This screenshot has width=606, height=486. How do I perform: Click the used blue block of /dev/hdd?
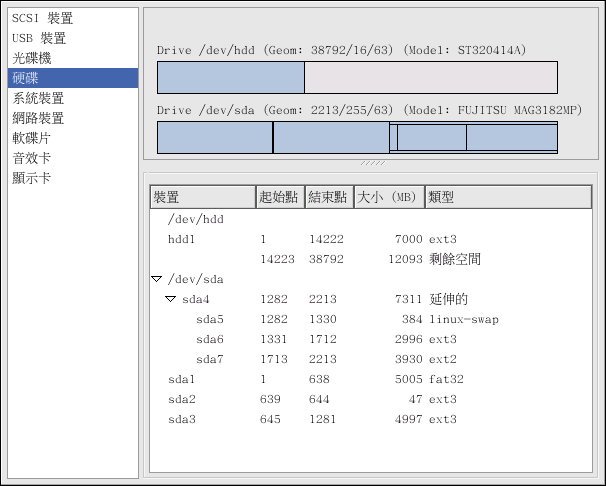tap(231, 77)
